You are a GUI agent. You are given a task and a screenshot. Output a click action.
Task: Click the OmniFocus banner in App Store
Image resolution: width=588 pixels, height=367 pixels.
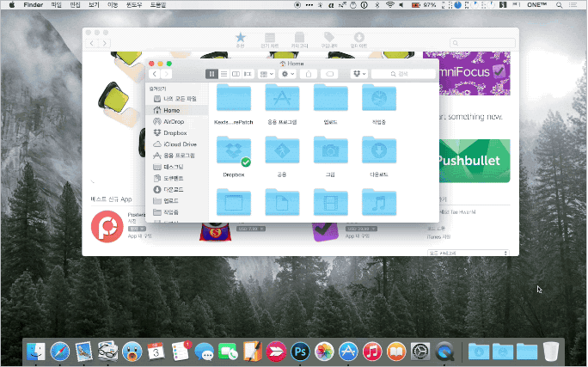(x=475, y=73)
